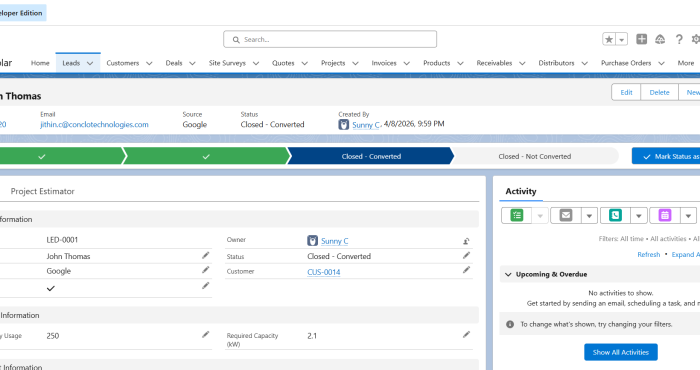Click the global Search field
Image resolution: width=700 pixels, height=370 pixels.
[x=330, y=39]
